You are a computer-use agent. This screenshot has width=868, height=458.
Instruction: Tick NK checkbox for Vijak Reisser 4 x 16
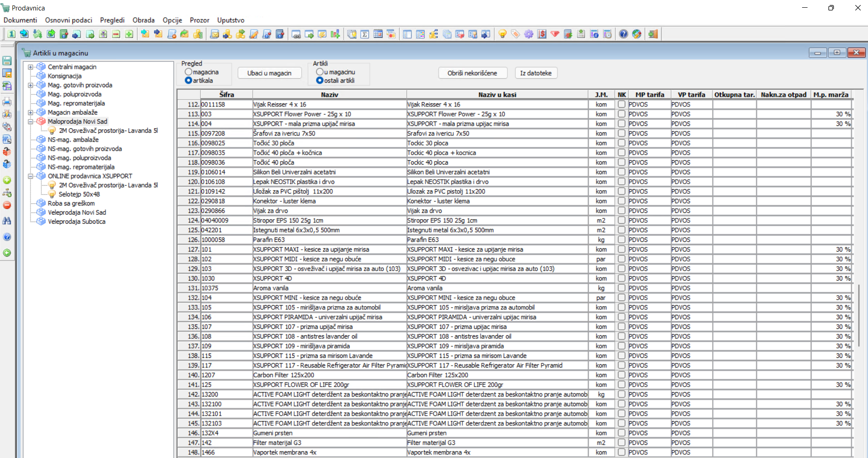622,104
